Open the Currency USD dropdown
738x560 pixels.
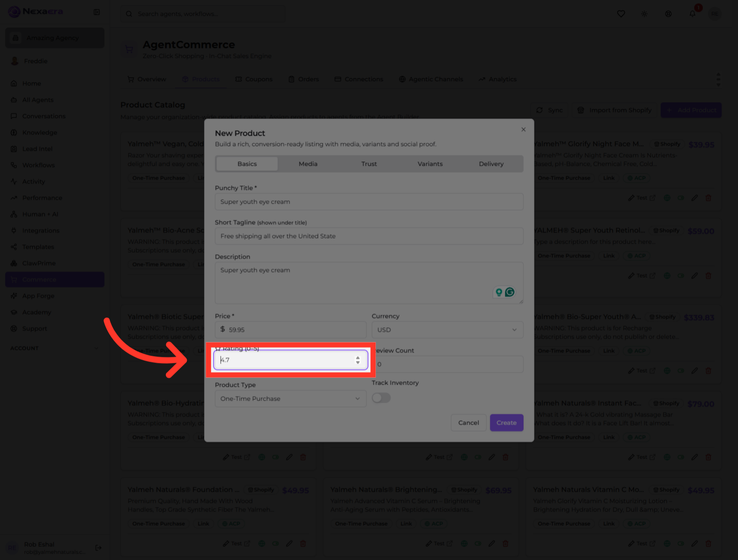(447, 329)
